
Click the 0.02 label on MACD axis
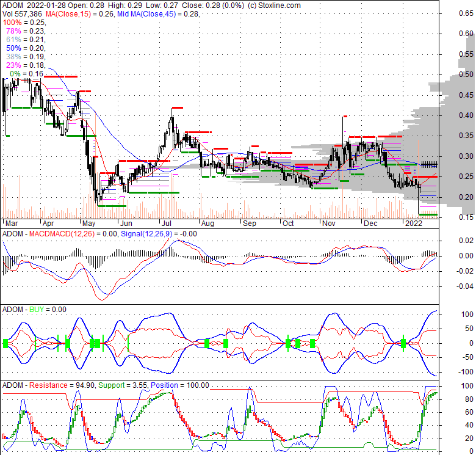[x=466, y=241]
